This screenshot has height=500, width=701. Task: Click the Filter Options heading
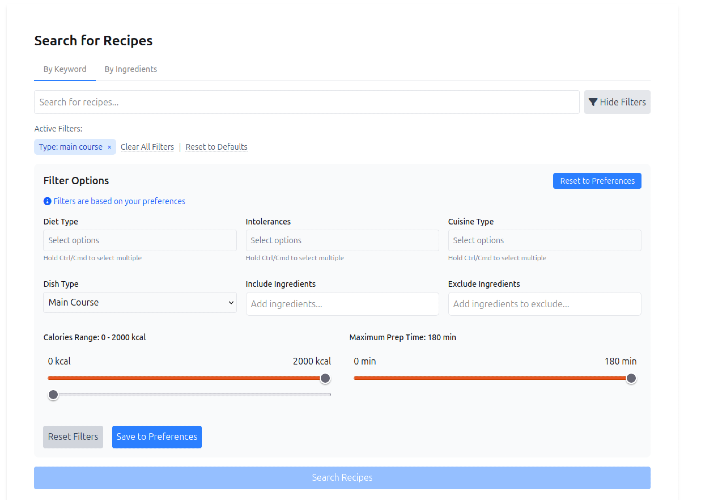pyautogui.click(x=76, y=181)
